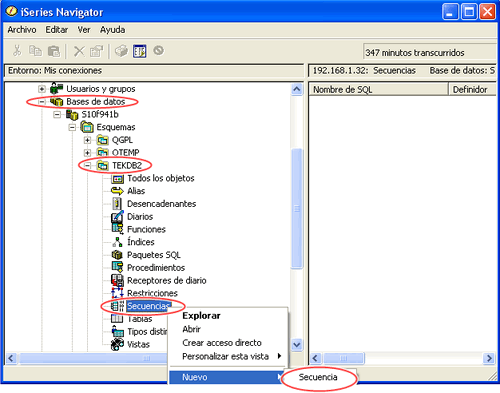Image resolution: width=500 pixels, height=393 pixels.
Task: Click the QTEMP schema icon
Action: pos(102,153)
